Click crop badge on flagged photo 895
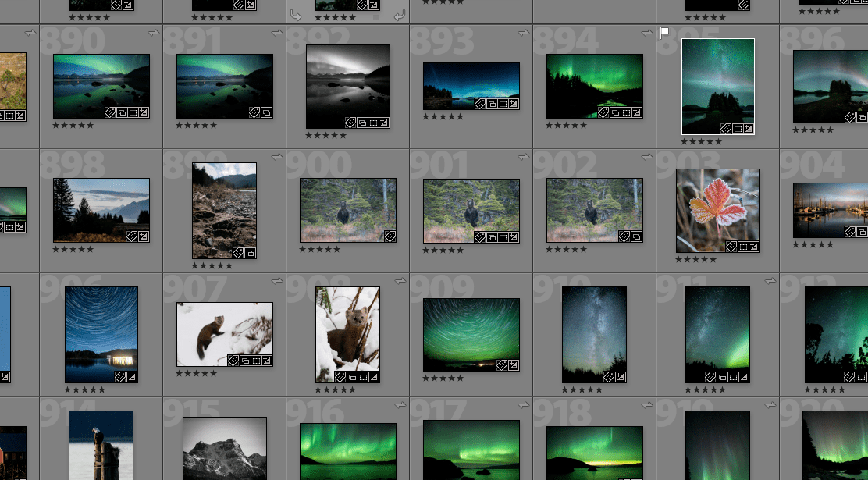The height and width of the screenshot is (480, 868). pyautogui.click(x=738, y=129)
